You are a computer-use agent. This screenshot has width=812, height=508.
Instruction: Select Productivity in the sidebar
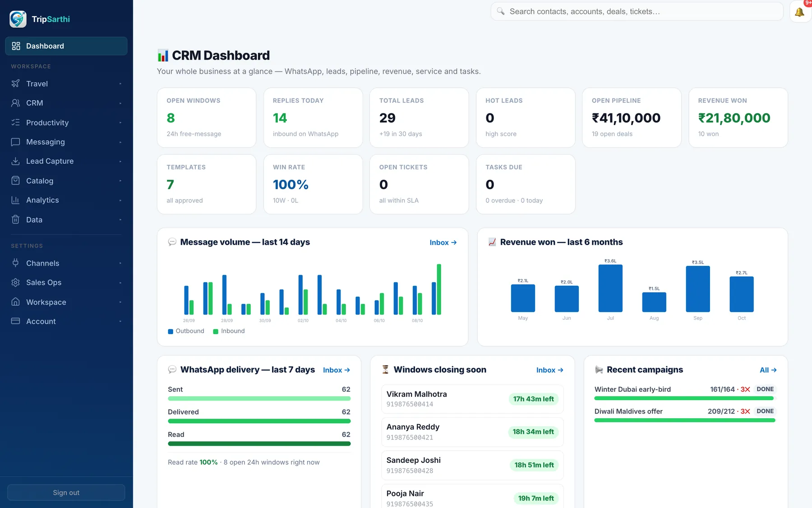coord(66,122)
